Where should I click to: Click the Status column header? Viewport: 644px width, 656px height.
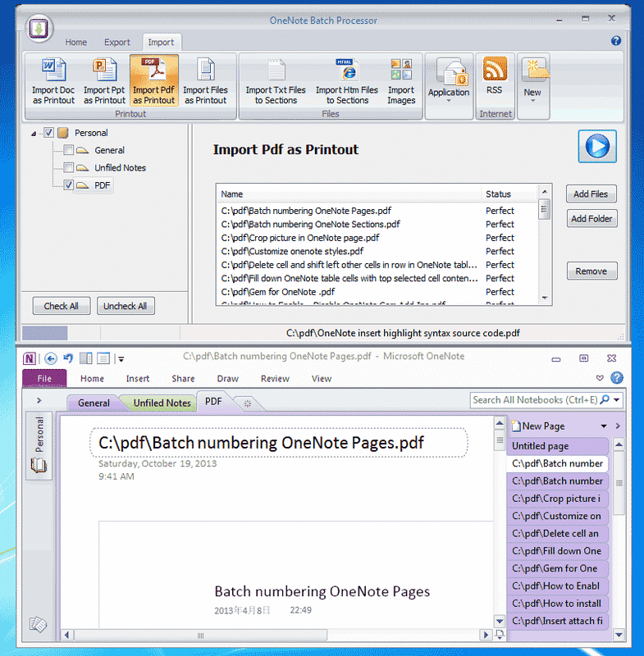pyautogui.click(x=509, y=194)
